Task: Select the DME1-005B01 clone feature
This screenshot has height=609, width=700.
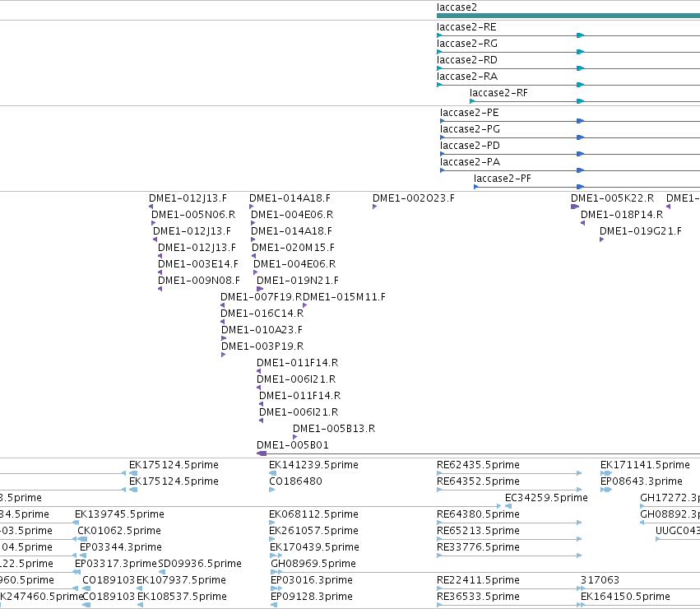Action: point(478,454)
